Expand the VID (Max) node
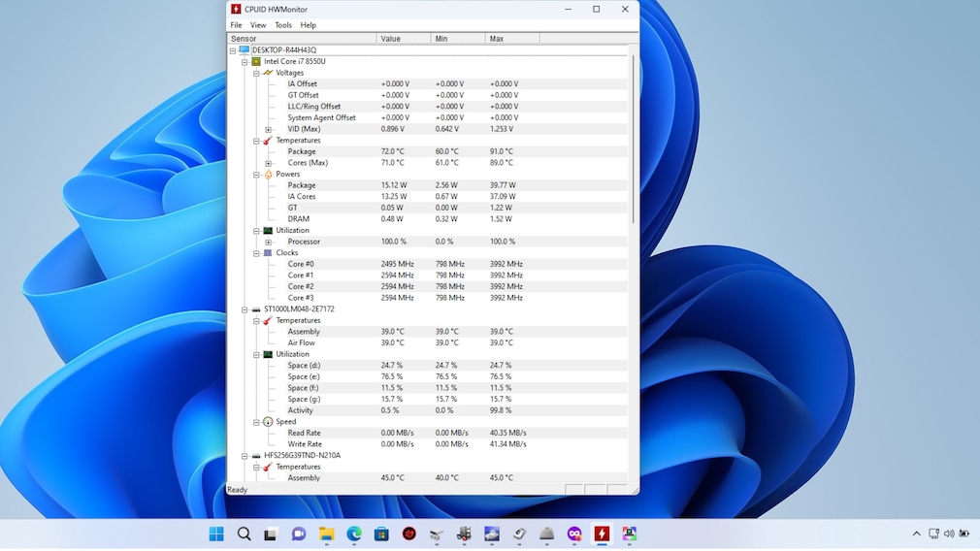 (x=269, y=129)
